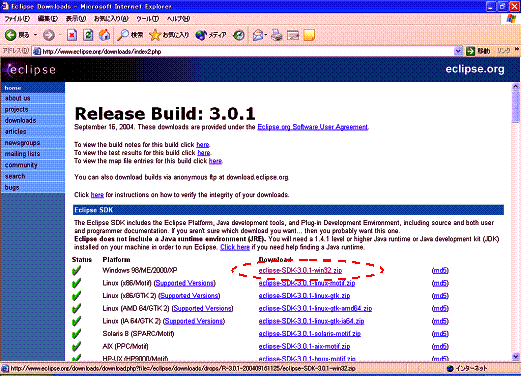Download eclipse-SDK-3.0.1-win32.zip
The width and height of the screenshot is (523, 377).
[300, 270]
